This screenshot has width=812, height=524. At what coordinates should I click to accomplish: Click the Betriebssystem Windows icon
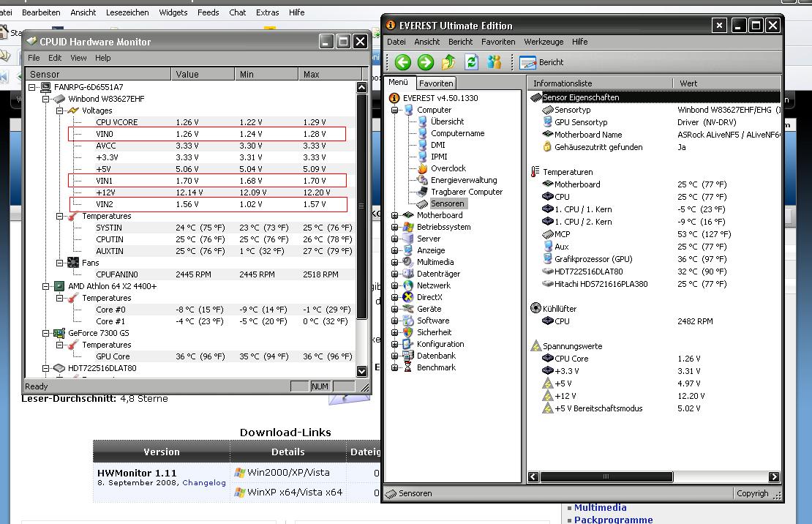click(408, 227)
